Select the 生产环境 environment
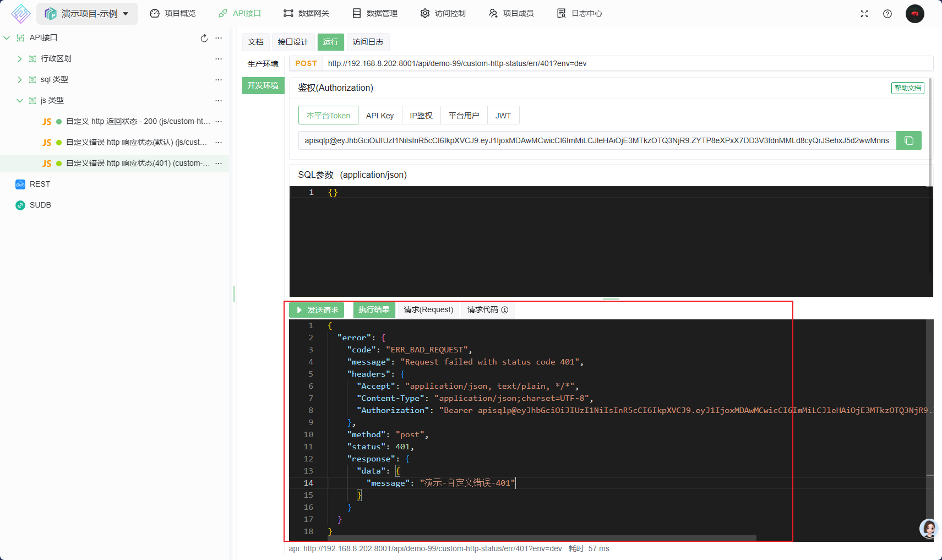This screenshot has height=560, width=942. tap(263, 64)
